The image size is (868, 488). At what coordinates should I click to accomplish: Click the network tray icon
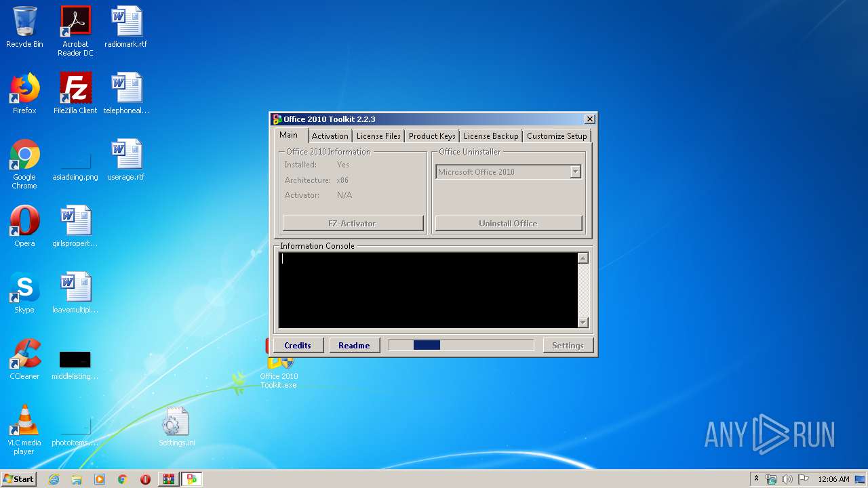pos(771,479)
